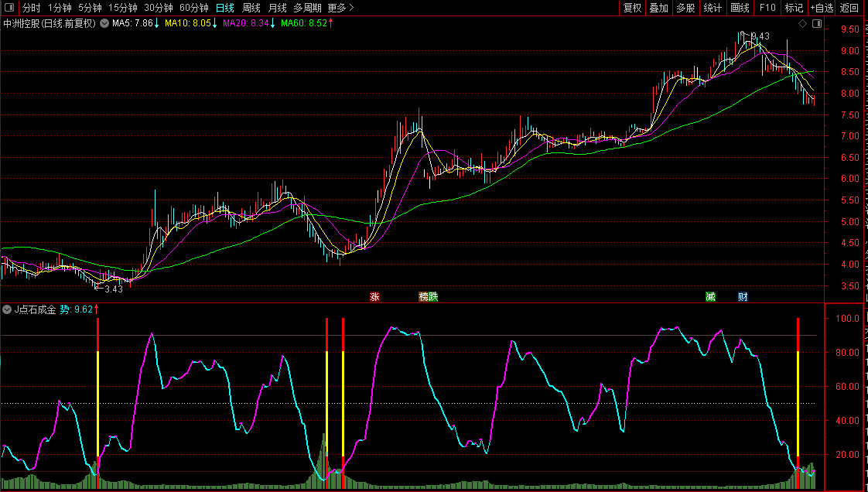Add stock with +自选 button
Screen dimensions: 868x492
tap(822, 8)
